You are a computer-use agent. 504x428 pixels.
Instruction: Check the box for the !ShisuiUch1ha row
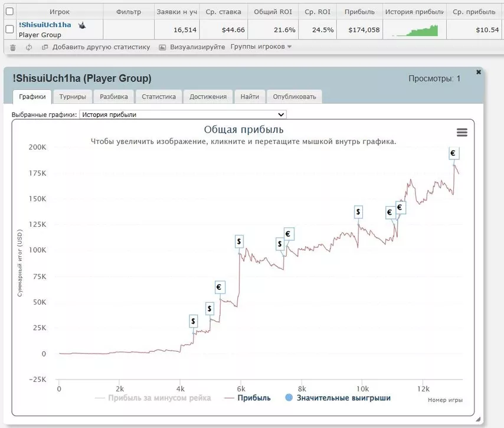point(9,30)
